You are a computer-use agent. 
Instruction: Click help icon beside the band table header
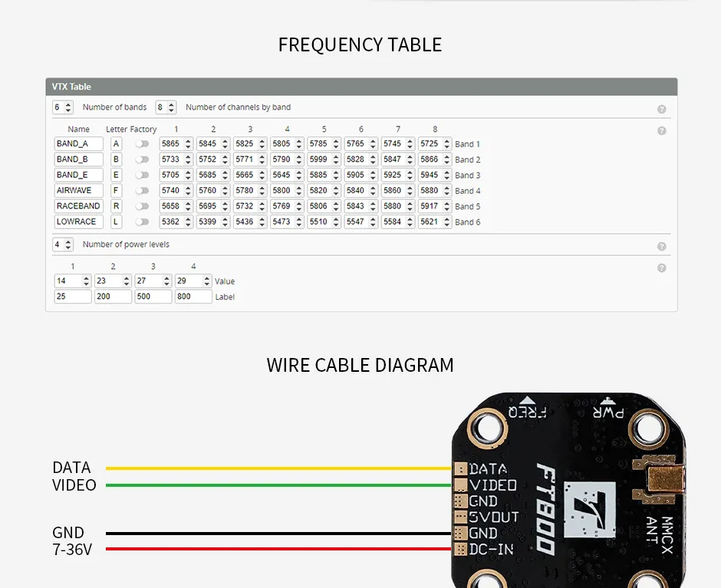[661, 131]
